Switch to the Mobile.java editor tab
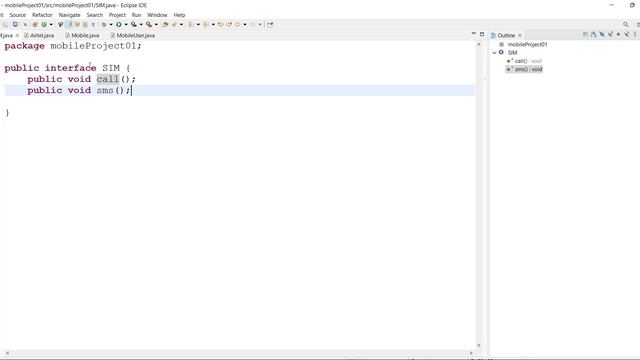Image resolution: width=640 pixels, height=360 pixels. click(x=82, y=36)
